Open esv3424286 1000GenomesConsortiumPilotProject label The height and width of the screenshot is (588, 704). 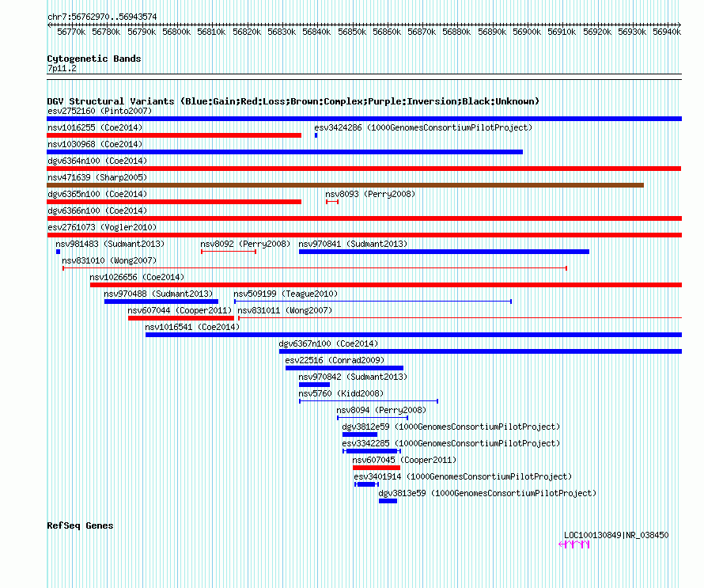(x=423, y=127)
